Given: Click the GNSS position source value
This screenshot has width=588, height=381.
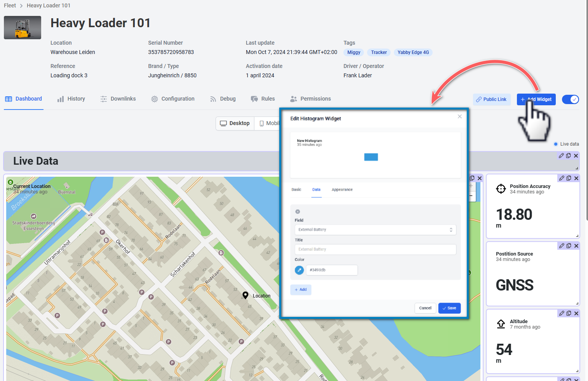Looking at the screenshot, I should [x=515, y=285].
